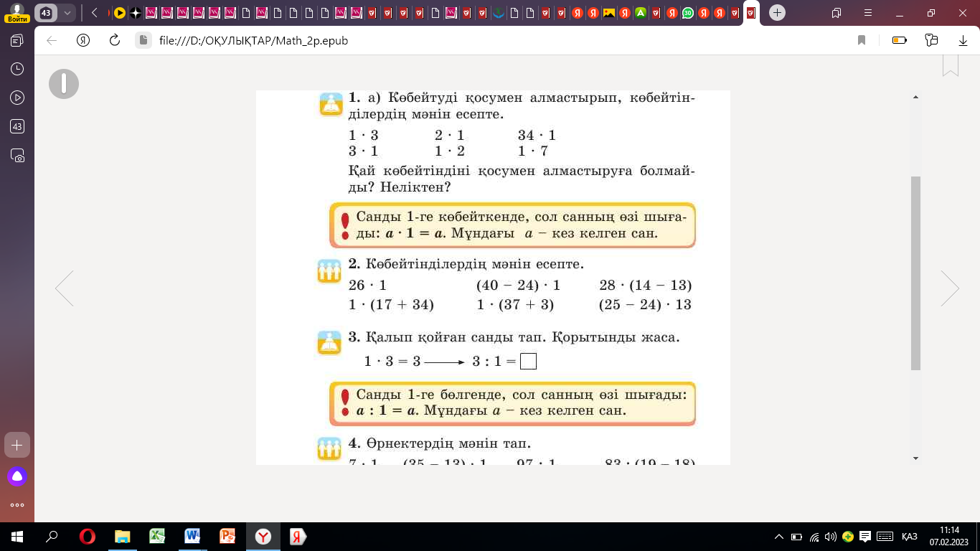Show hidden system tray icons
This screenshot has width=980, height=551.
pos(780,537)
